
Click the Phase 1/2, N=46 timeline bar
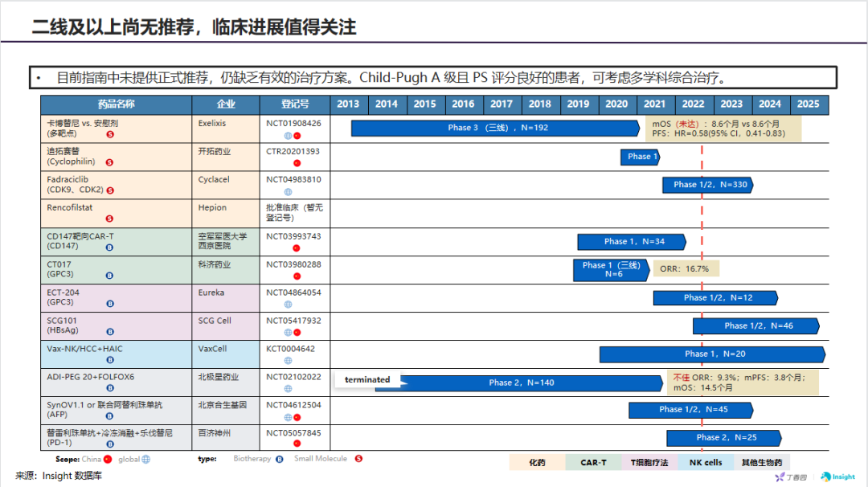click(x=756, y=326)
